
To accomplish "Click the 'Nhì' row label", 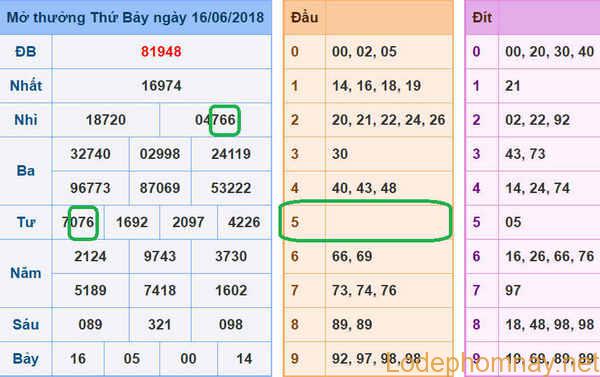I will pos(26,120).
